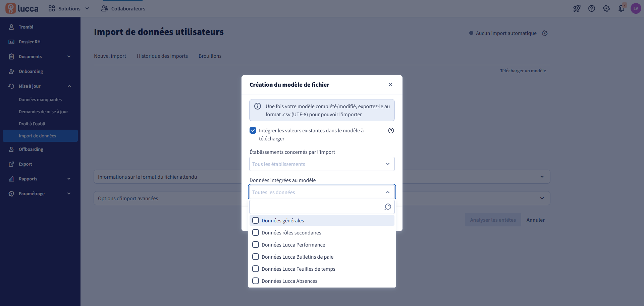Check Données Lucca Feuilles de temps
Image resolution: width=644 pixels, height=306 pixels.
coord(256,269)
